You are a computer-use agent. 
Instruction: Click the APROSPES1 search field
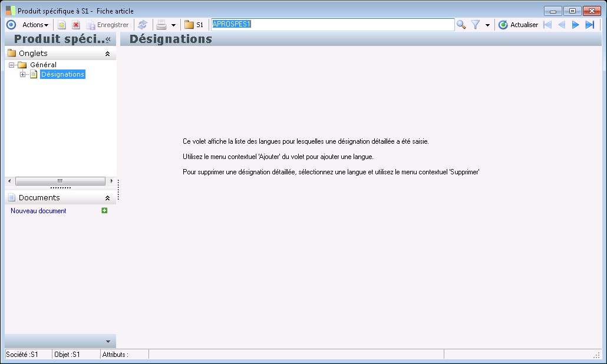coord(332,24)
